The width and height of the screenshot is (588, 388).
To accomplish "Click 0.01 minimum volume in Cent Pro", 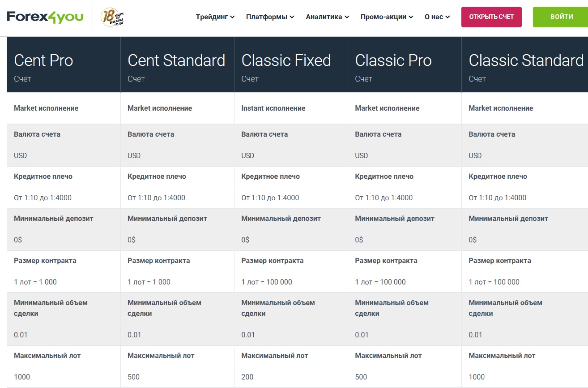I will click(21, 335).
